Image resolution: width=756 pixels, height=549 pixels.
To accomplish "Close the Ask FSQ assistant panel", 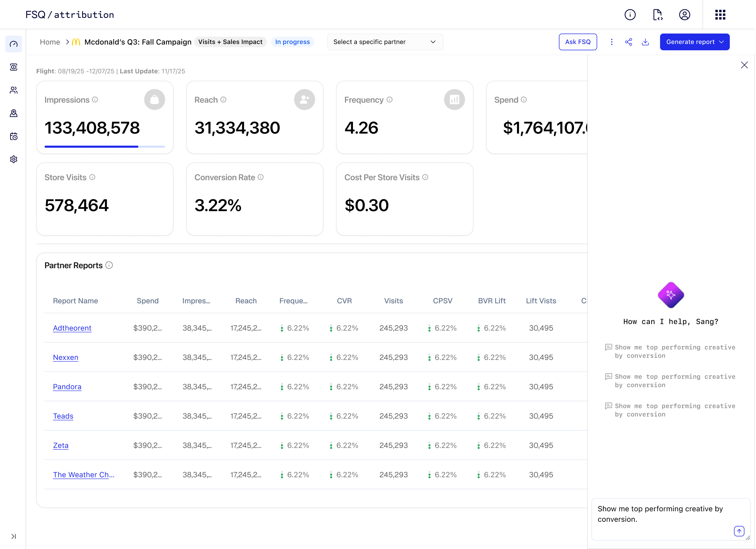I will pos(744,65).
